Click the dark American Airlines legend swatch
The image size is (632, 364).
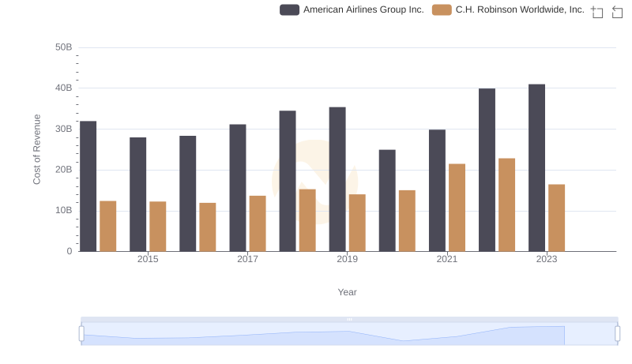point(289,9)
